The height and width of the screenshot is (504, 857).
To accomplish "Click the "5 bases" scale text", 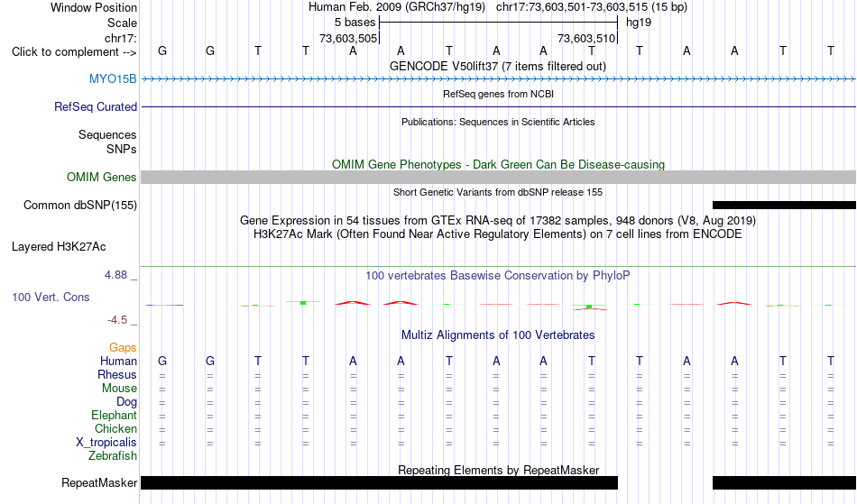I will [355, 23].
